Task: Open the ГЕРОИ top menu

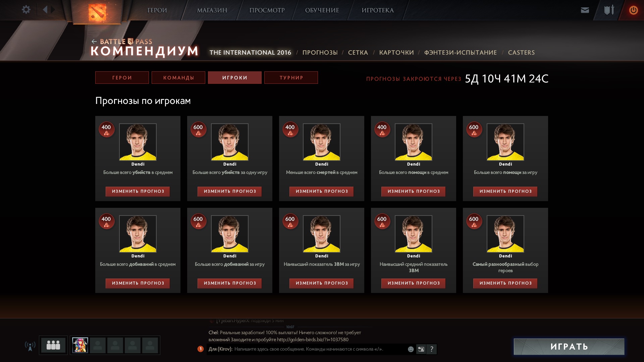Action: coord(157,10)
